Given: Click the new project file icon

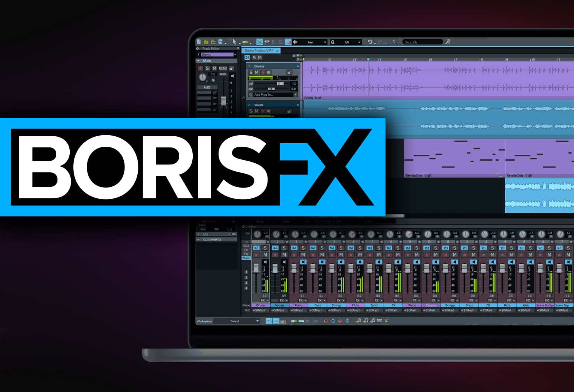Looking at the screenshot, I should [x=199, y=42].
